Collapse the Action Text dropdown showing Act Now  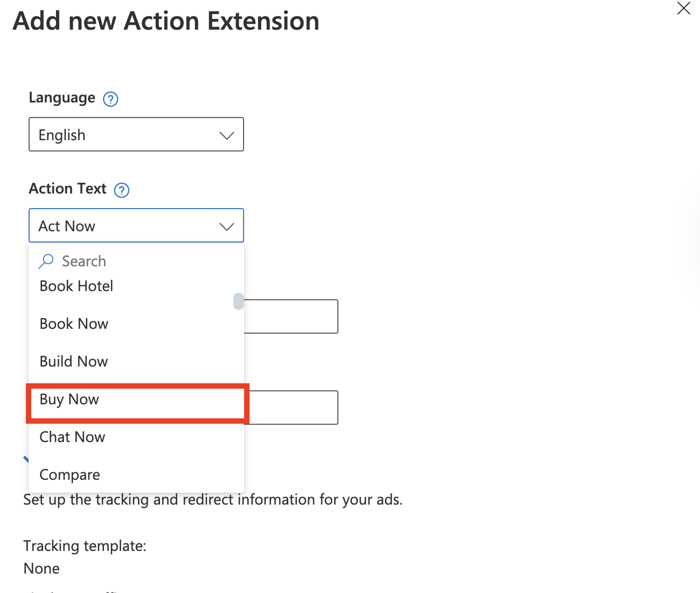(x=136, y=226)
